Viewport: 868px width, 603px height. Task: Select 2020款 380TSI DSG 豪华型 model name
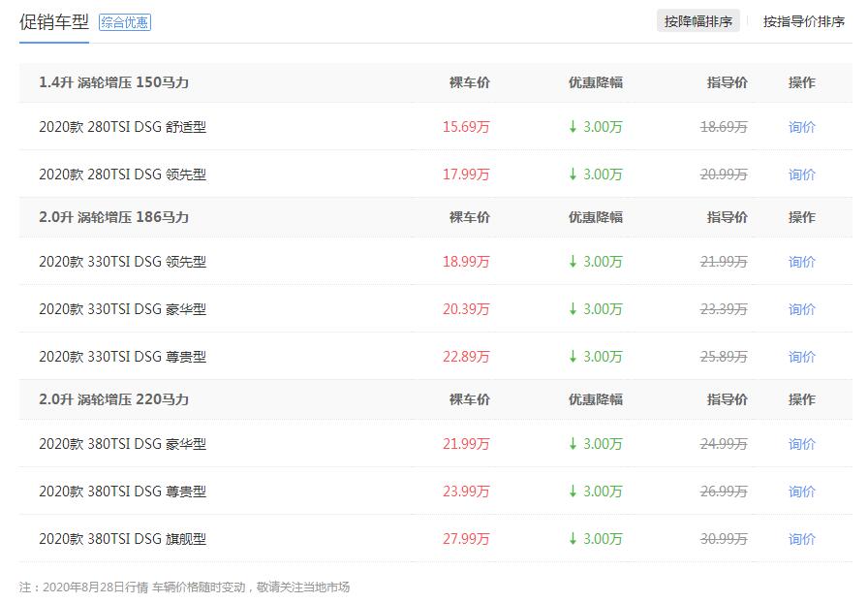(x=122, y=444)
